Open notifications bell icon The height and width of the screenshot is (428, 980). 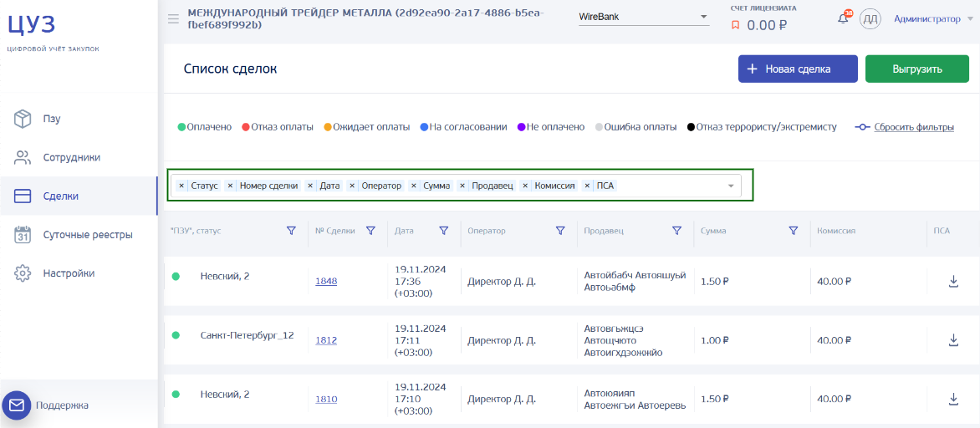[844, 18]
